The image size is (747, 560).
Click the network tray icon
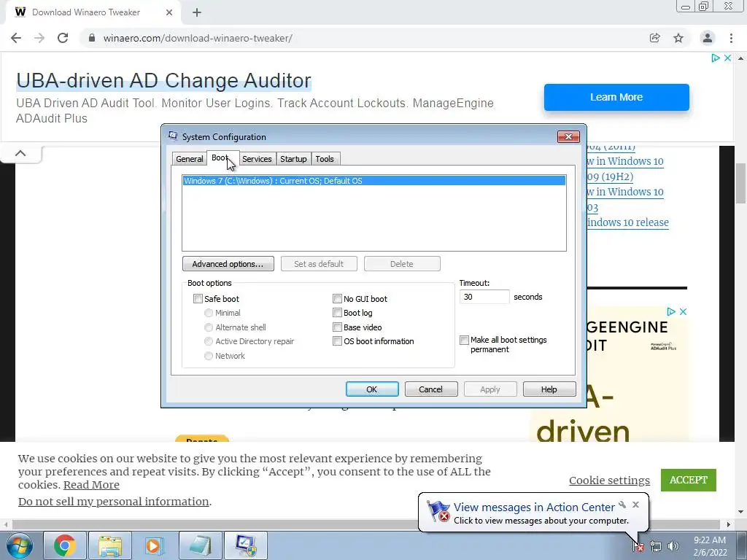[656, 547]
